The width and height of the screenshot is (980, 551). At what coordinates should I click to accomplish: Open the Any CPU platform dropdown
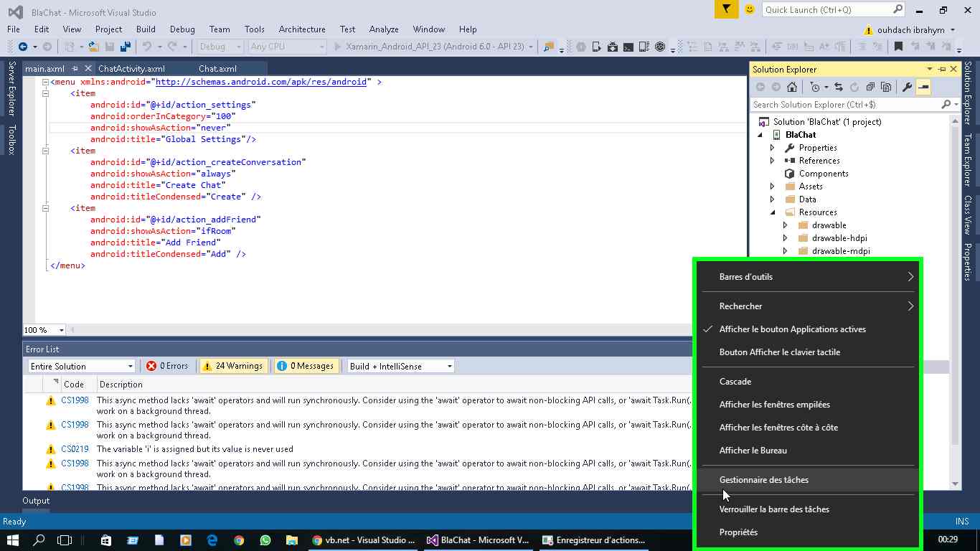[x=287, y=47]
